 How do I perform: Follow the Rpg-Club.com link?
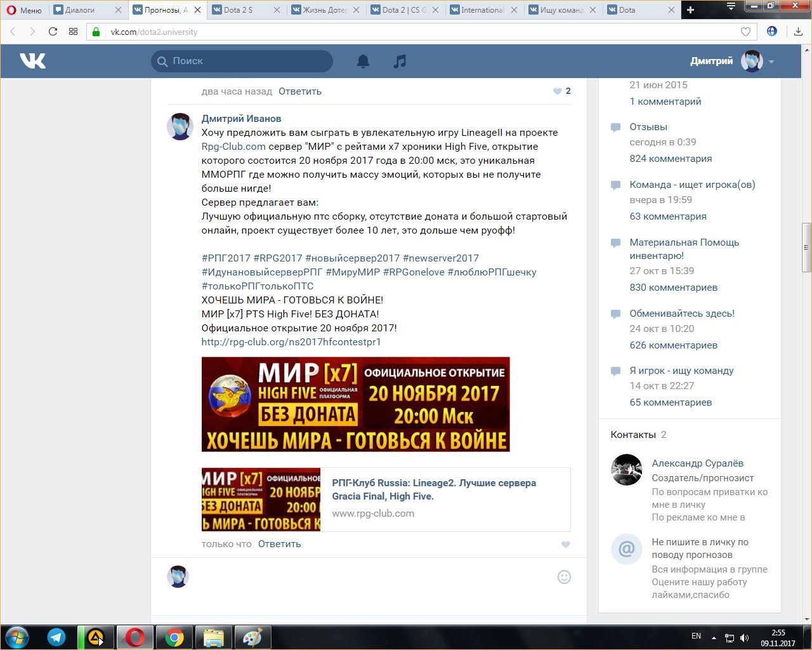(x=233, y=147)
